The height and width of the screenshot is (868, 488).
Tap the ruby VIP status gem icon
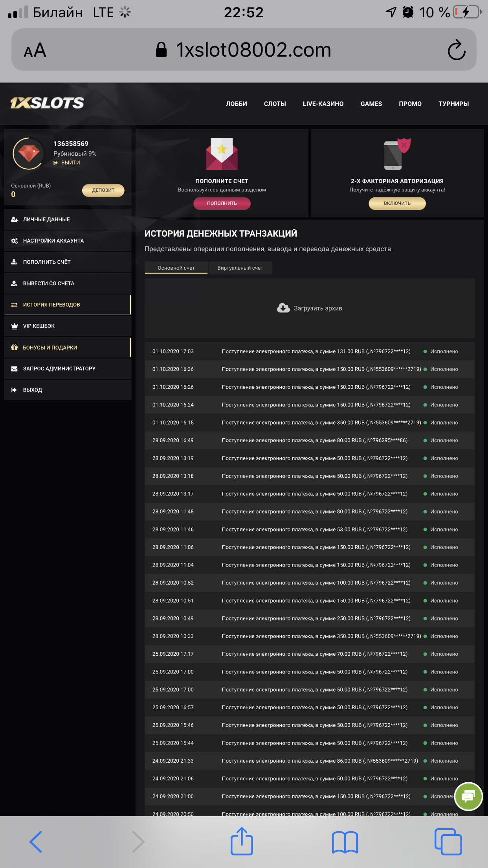[29, 153]
